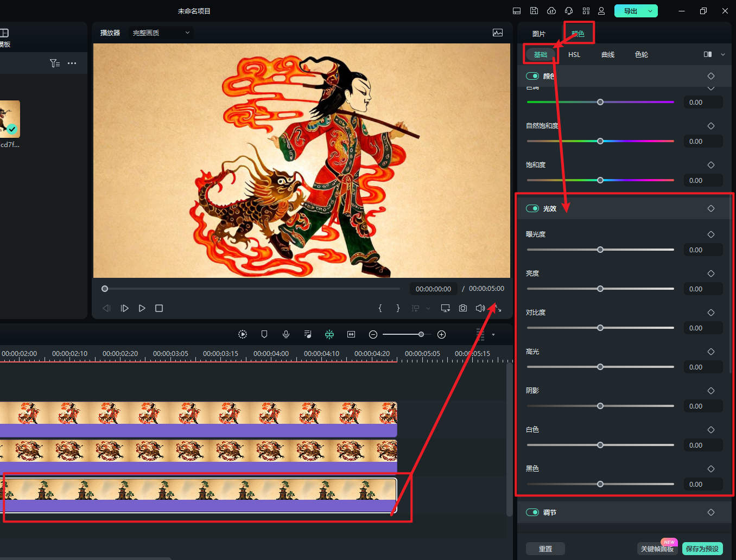Expand the 导出 button dropdown arrow
The height and width of the screenshot is (560, 736).
[650, 11]
